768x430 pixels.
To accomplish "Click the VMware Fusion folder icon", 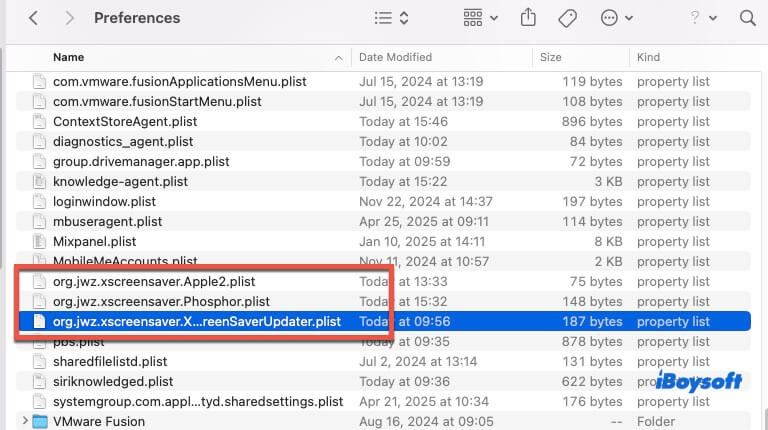I will [x=40, y=421].
